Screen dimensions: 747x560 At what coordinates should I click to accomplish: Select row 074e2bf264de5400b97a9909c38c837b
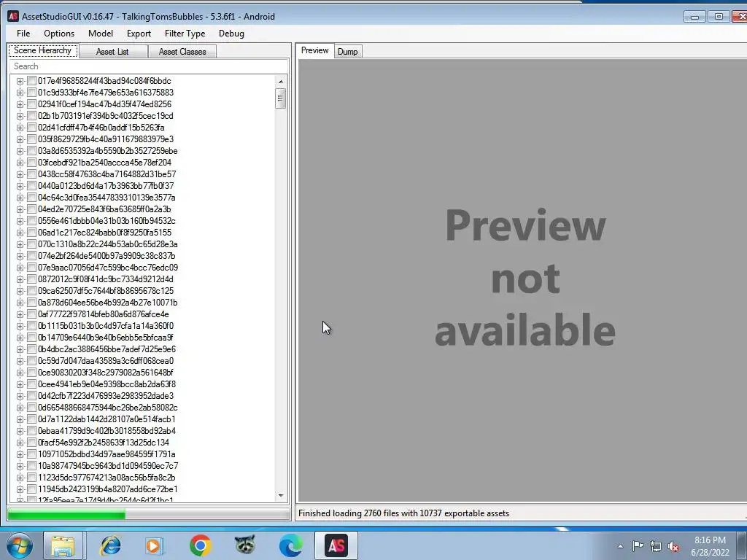point(107,256)
